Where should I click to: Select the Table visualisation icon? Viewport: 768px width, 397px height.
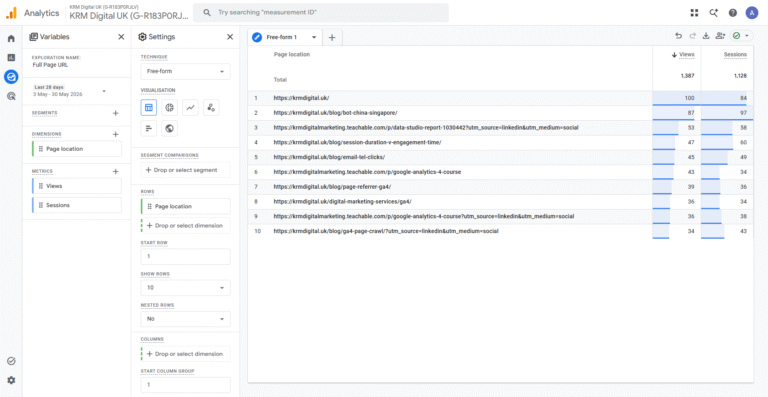coord(149,107)
